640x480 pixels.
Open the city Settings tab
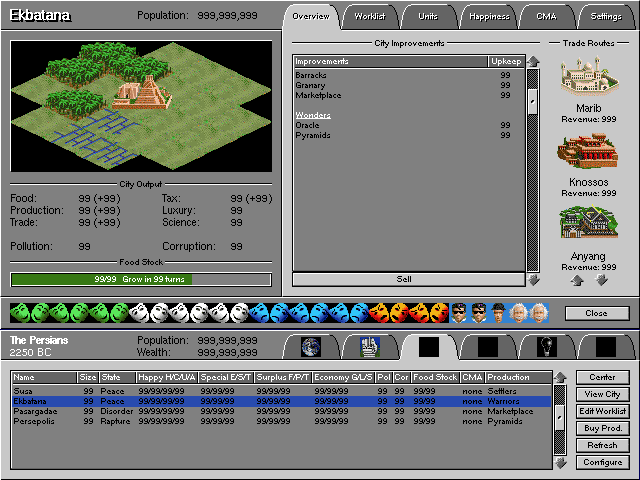(606, 17)
